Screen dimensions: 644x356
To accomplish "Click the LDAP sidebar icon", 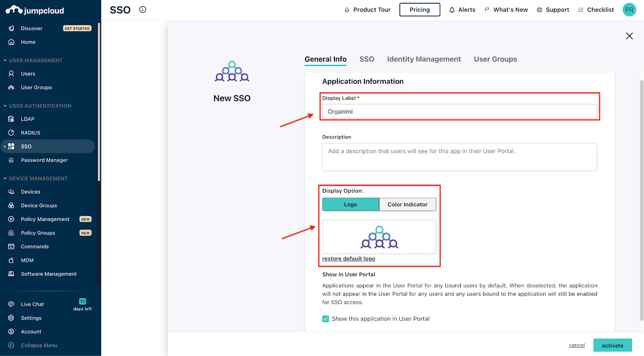I will coord(11,119).
